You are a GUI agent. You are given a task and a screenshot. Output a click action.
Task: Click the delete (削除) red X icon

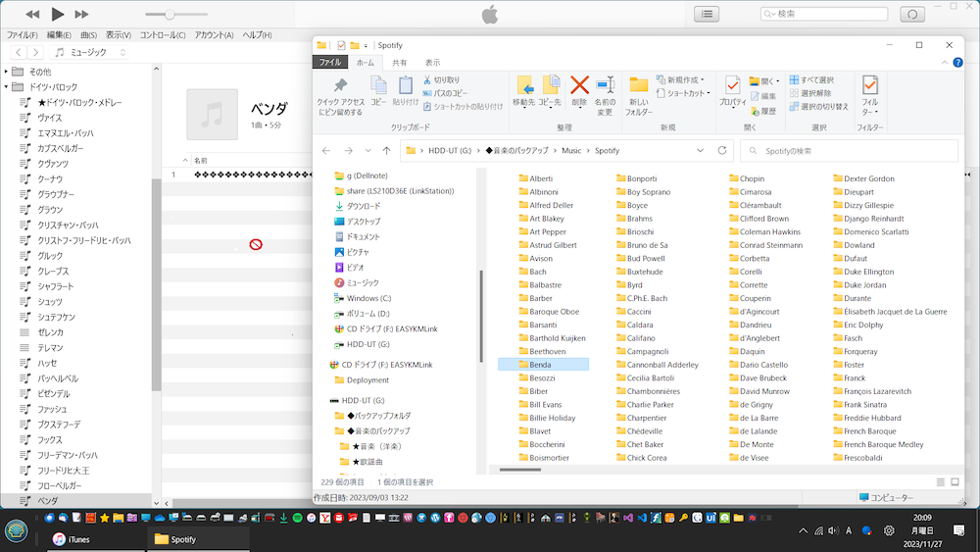coord(579,86)
